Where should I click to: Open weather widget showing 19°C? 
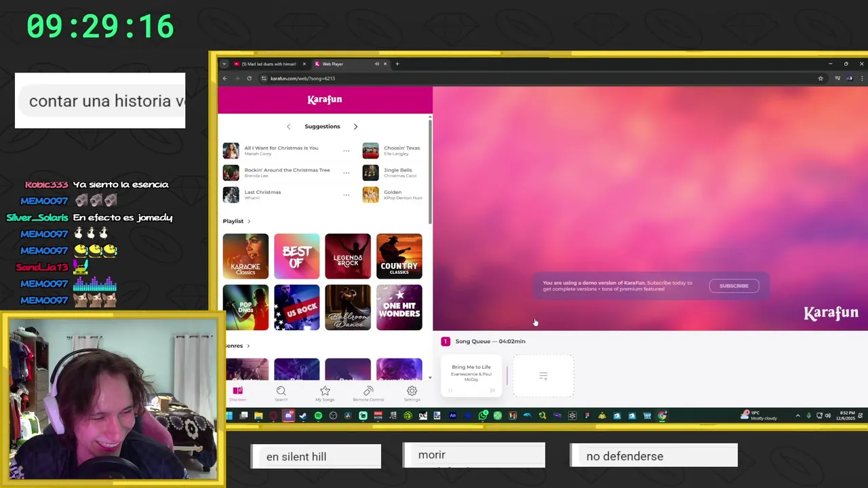759,415
